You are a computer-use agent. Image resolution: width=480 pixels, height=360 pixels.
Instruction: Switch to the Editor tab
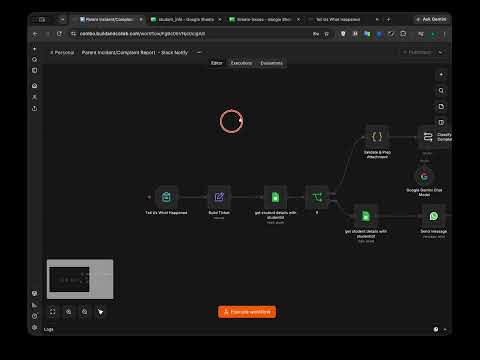pyautogui.click(x=216, y=63)
